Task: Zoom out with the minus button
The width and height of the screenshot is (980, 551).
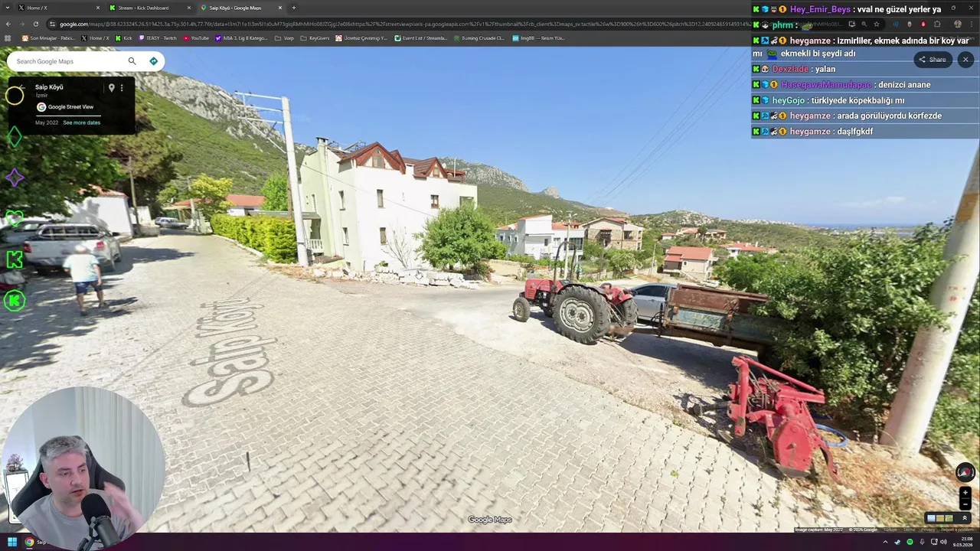Action: 965,504
